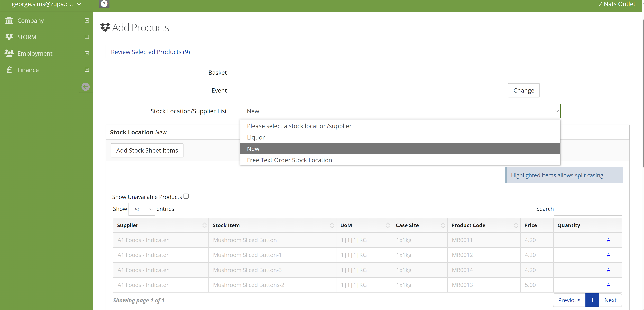The width and height of the screenshot is (644, 310).
Task: Expand the Company menu plus icon
Action: tap(87, 21)
